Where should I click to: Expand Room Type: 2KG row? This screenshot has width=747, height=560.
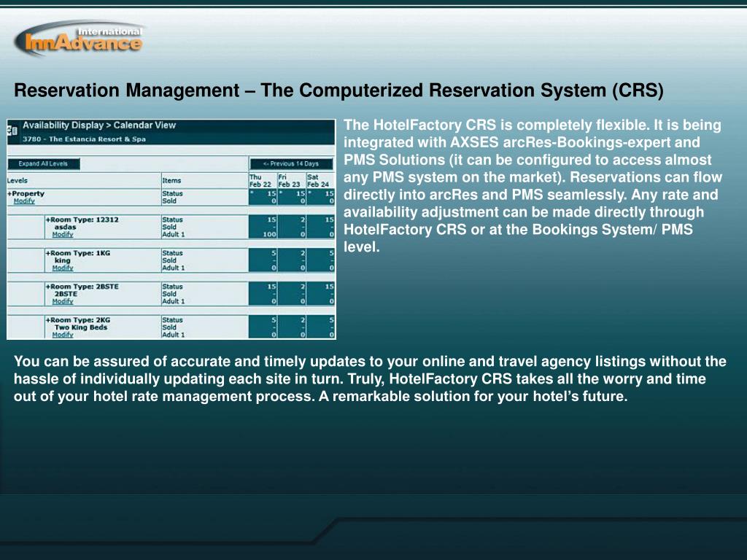pyautogui.click(x=77, y=320)
